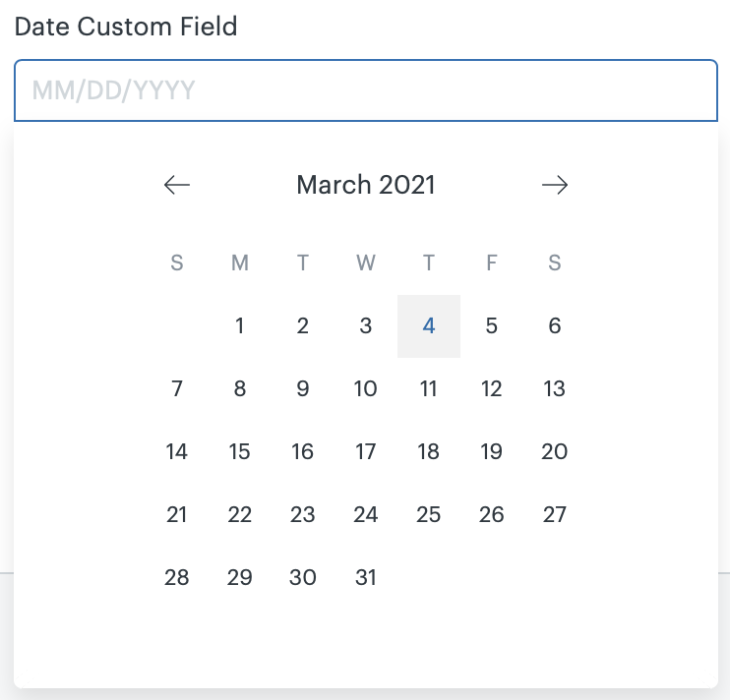Pick March 1 in the calendar
The height and width of the screenshot is (700, 730).
pyautogui.click(x=240, y=326)
